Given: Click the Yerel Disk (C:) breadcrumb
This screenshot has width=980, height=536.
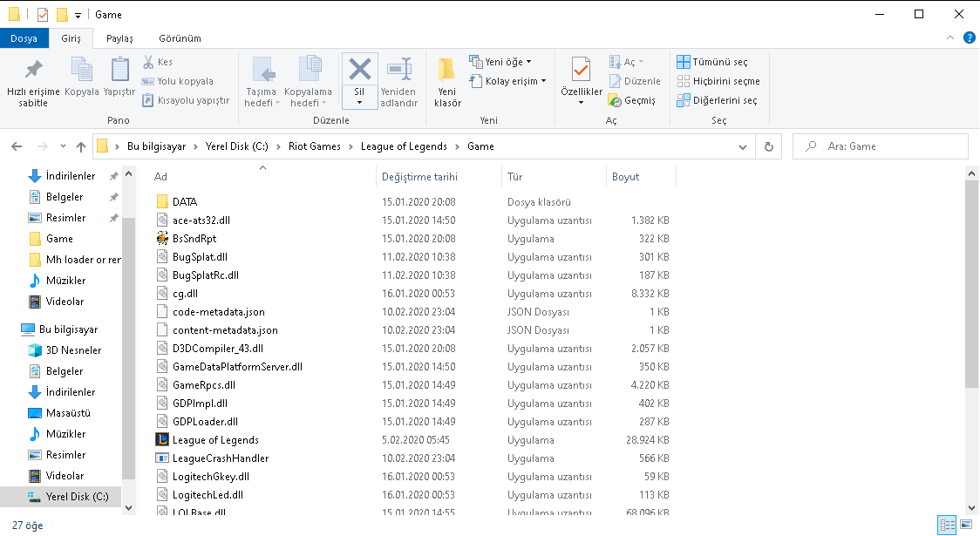Looking at the screenshot, I should [237, 146].
